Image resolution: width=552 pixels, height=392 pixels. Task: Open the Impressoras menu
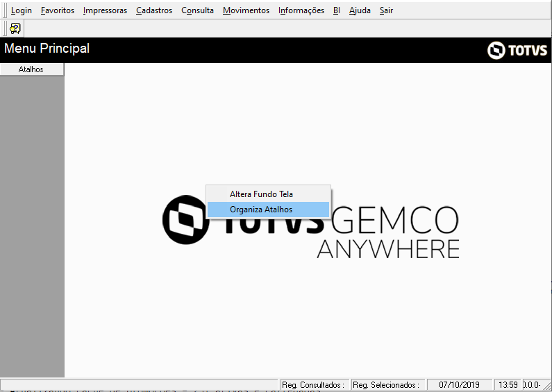click(x=105, y=10)
